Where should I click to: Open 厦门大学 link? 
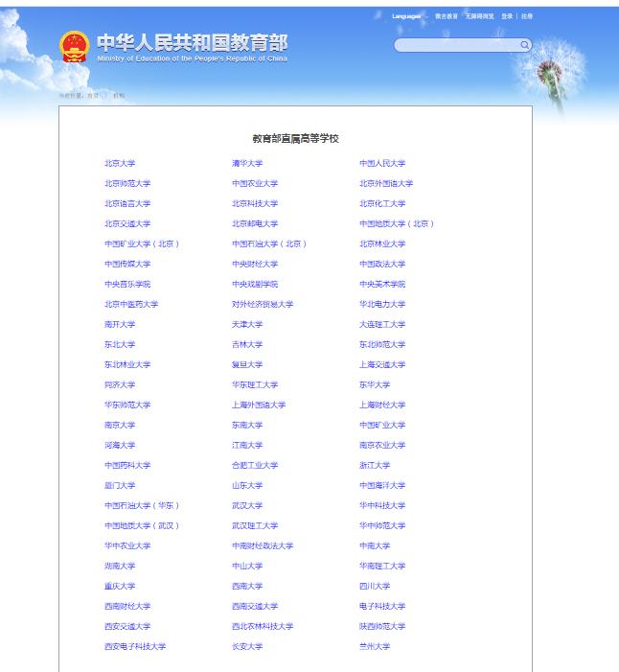[x=120, y=486]
